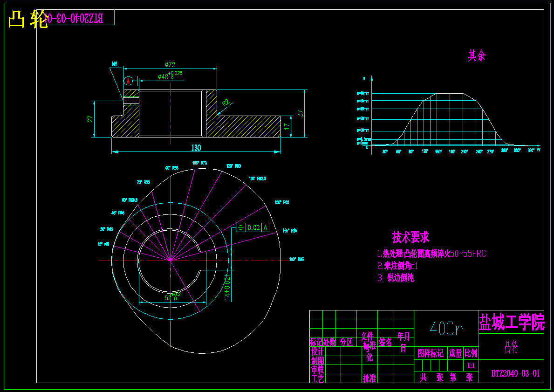Select the red circled datum A symbol
The height and width of the screenshot is (392, 554).
click(129, 81)
